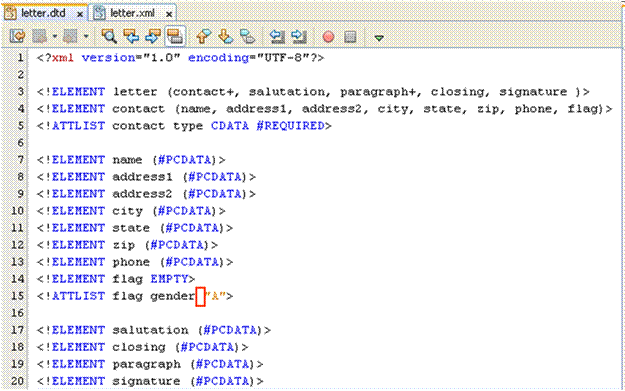Click the 'paragraph' element declaration on line 19

point(150,364)
